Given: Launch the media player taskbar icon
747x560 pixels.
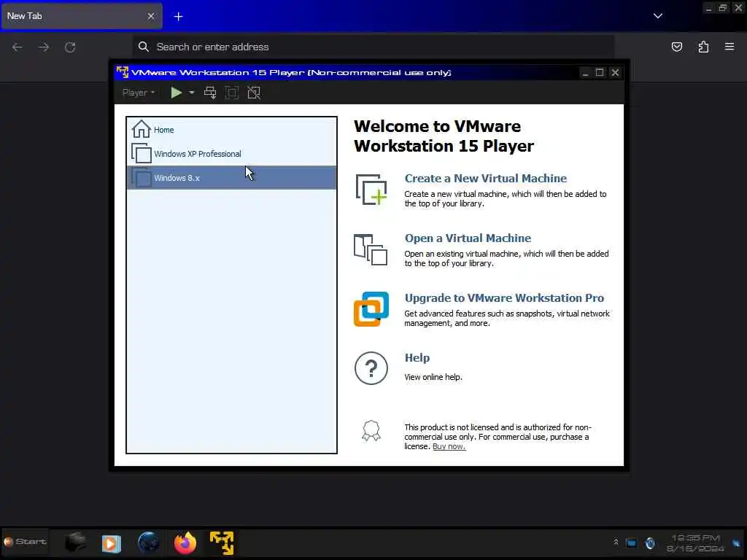Looking at the screenshot, I should pos(112,543).
